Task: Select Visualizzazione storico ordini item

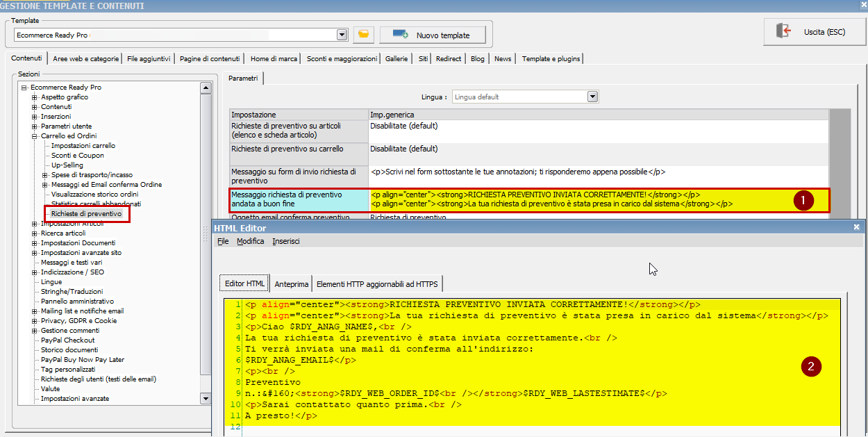Action: (94, 195)
